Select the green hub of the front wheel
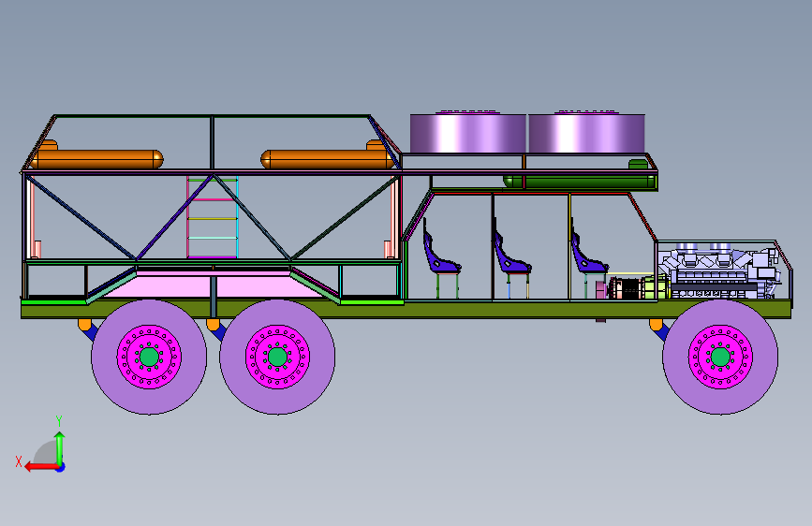The image size is (812, 526). click(720, 357)
